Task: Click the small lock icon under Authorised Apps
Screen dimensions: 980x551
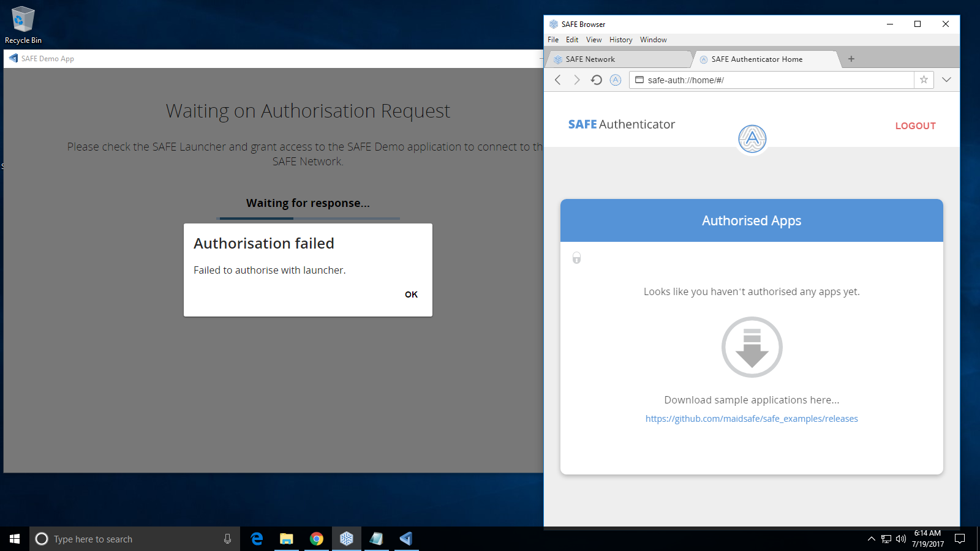Action: (576, 258)
